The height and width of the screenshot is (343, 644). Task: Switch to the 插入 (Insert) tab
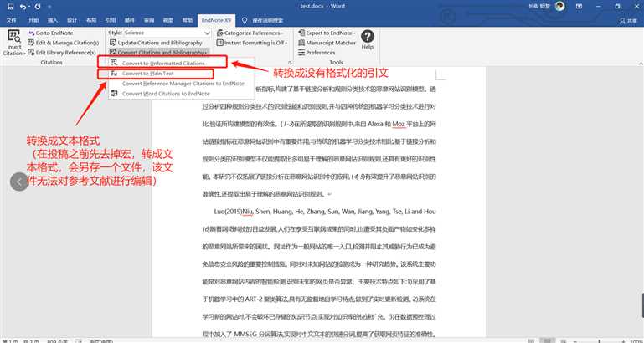53,20
